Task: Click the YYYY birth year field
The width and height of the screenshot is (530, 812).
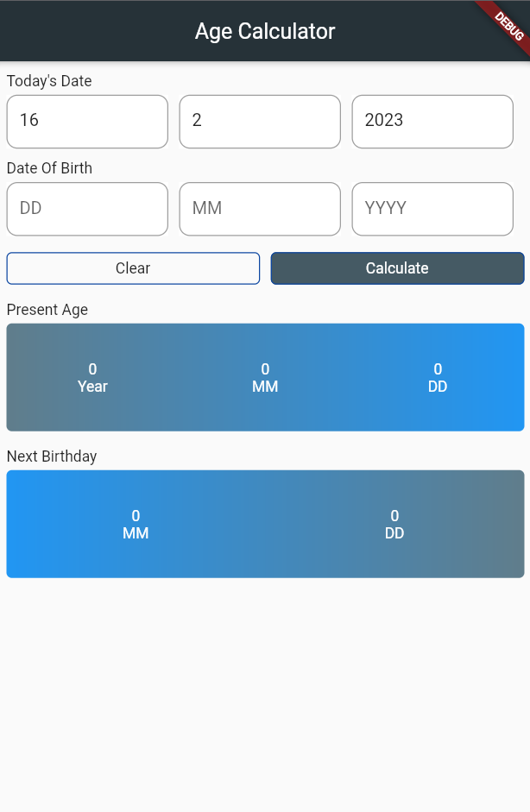Action: (x=432, y=209)
